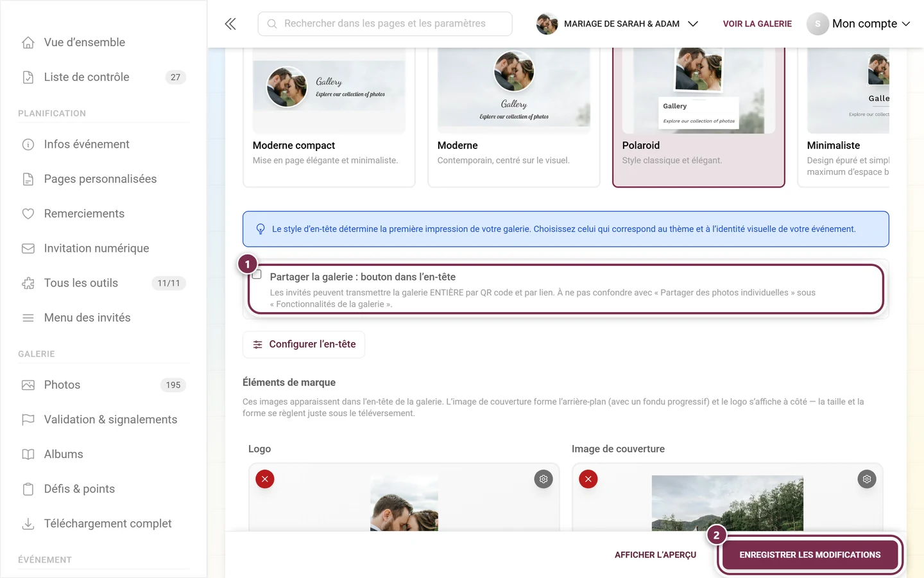
Task: Navigate to Albums
Action: (64, 455)
